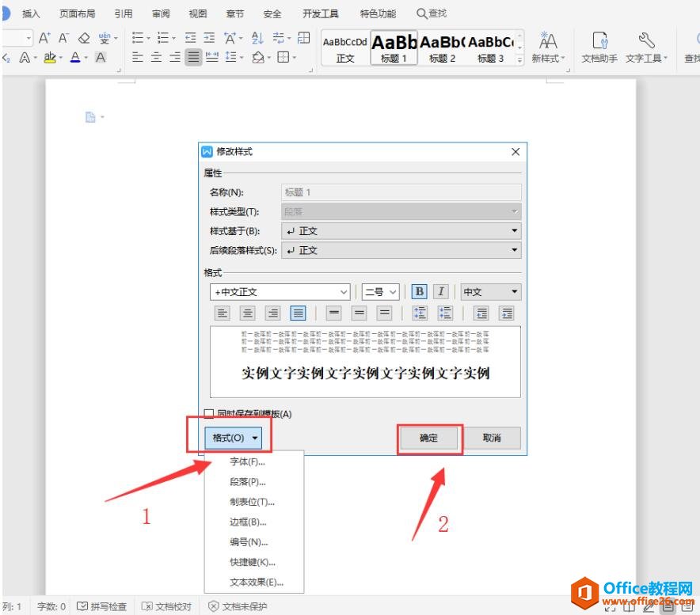700x615 pixels.
Task: Open the 文字工具 wrench tool
Action: 646,47
